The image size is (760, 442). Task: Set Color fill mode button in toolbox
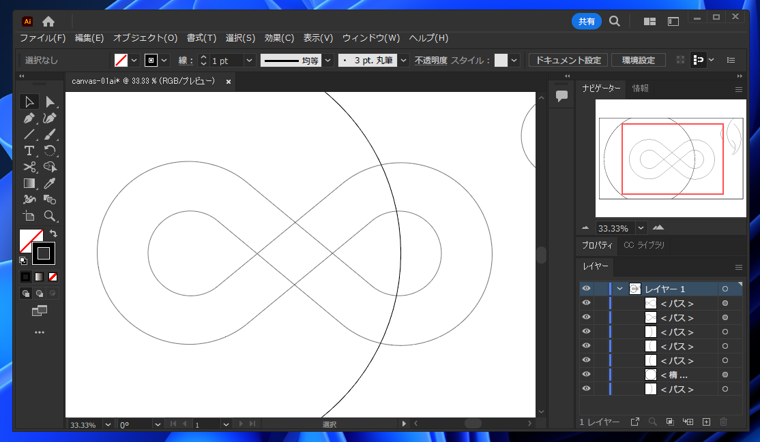25,277
